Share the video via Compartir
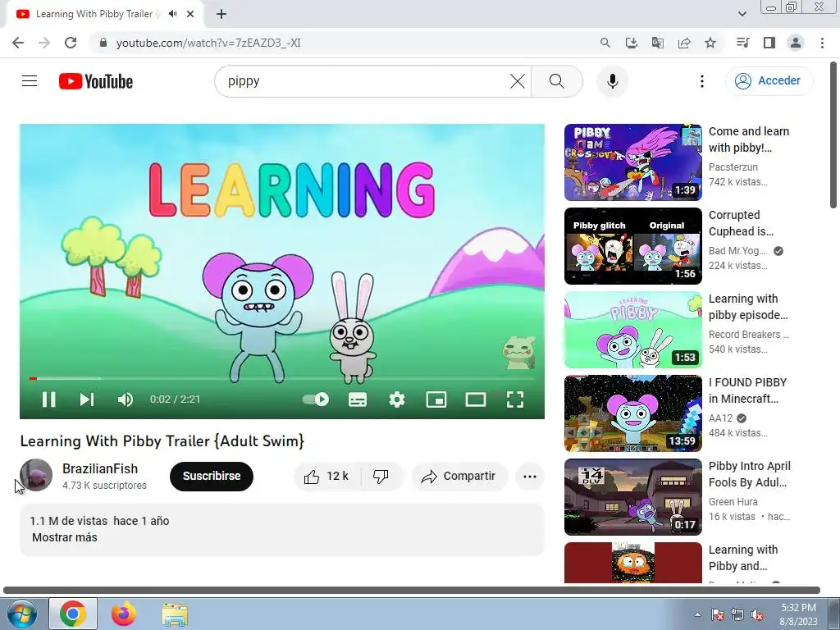Screen dimensions: 840x630 coord(459,477)
